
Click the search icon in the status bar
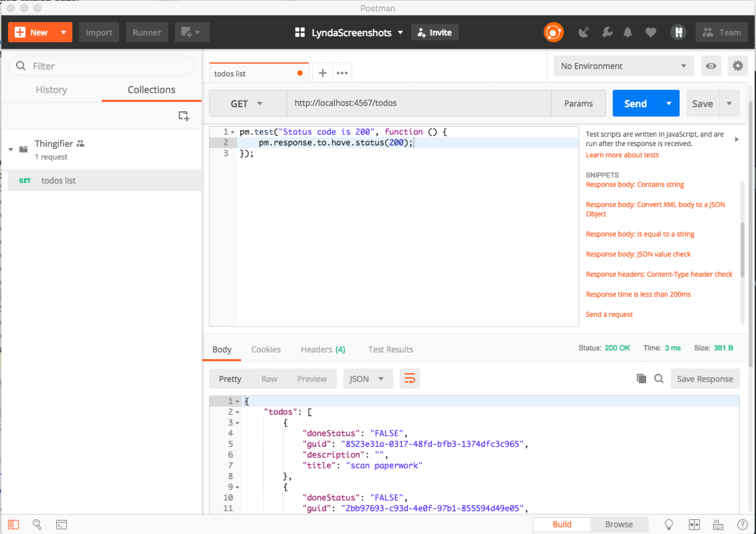[37, 525]
